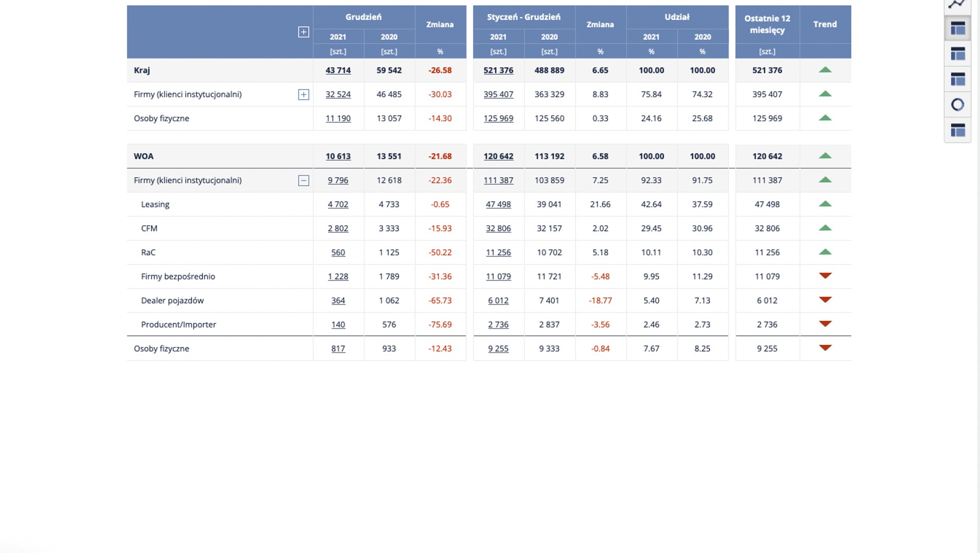Select the RaC row label
The width and height of the screenshot is (980, 553).
tap(148, 253)
